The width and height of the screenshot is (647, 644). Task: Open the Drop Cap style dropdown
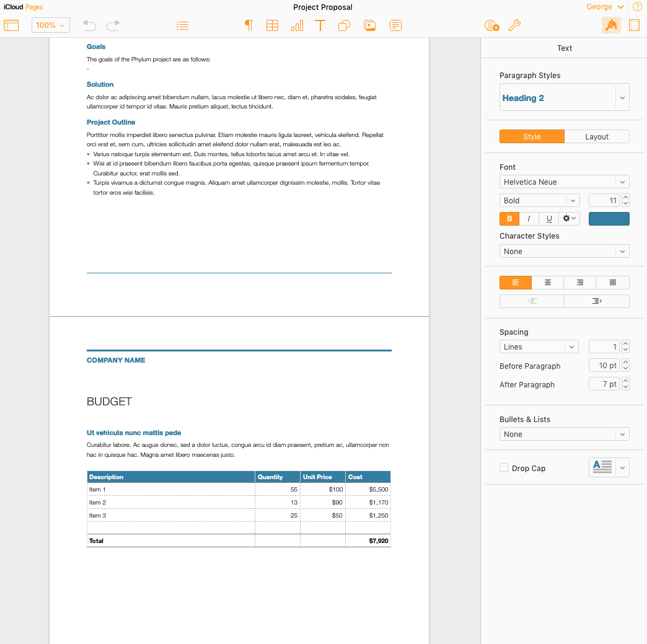[x=609, y=467]
